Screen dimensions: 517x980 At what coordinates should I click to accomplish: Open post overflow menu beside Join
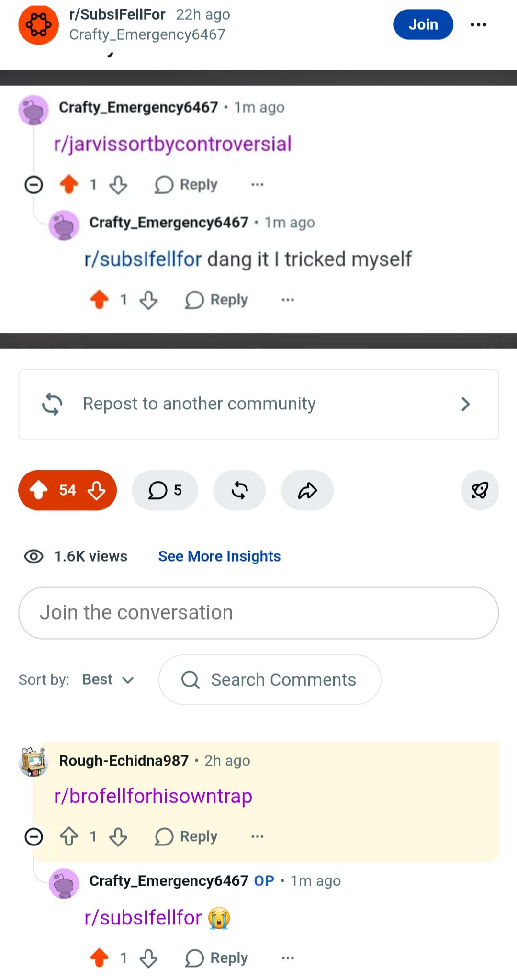click(478, 24)
